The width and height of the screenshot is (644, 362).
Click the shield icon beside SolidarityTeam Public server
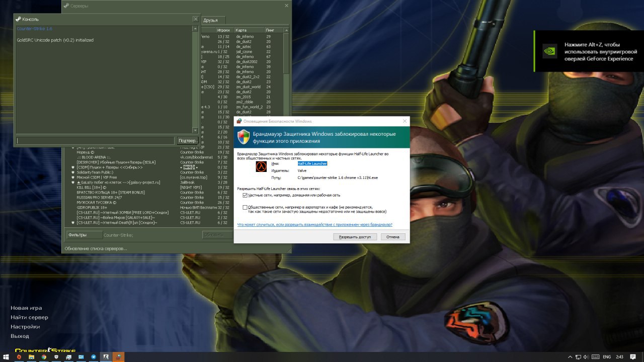(73, 172)
